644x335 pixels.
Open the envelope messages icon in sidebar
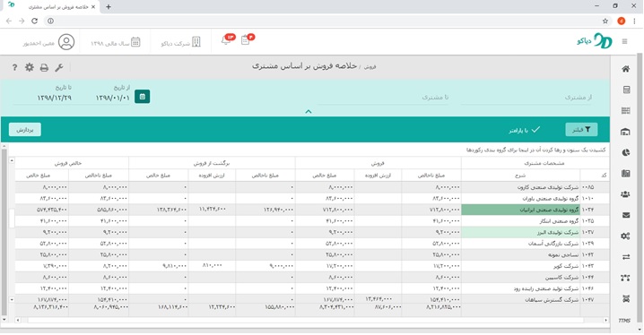pos(625,215)
